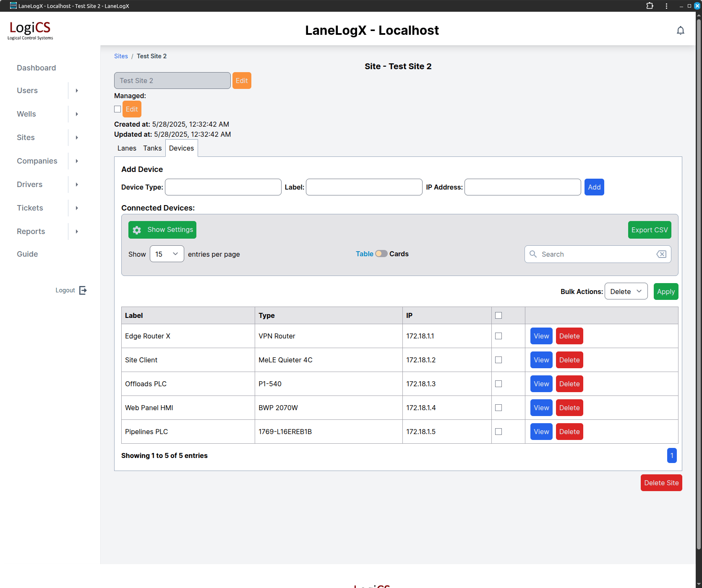Switch to the Tanks tab
The width and height of the screenshot is (702, 588).
pyautogui.click(x=152, y=148)
